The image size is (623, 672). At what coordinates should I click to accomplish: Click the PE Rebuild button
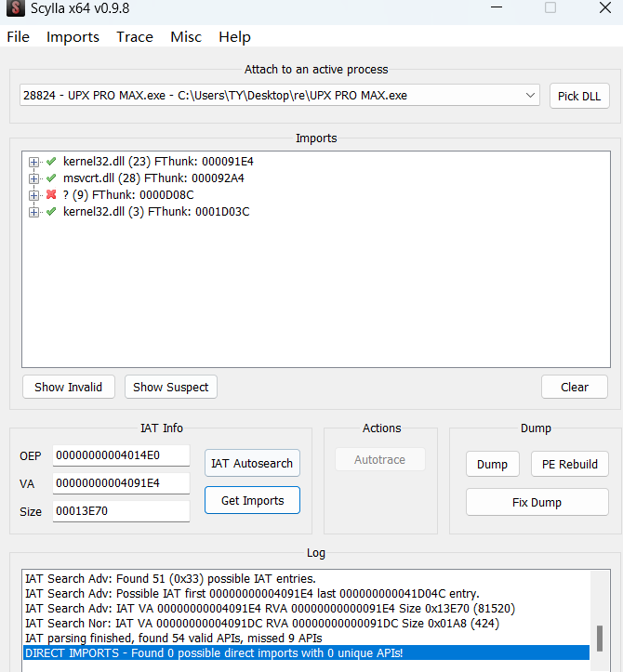tap(569, 464)
